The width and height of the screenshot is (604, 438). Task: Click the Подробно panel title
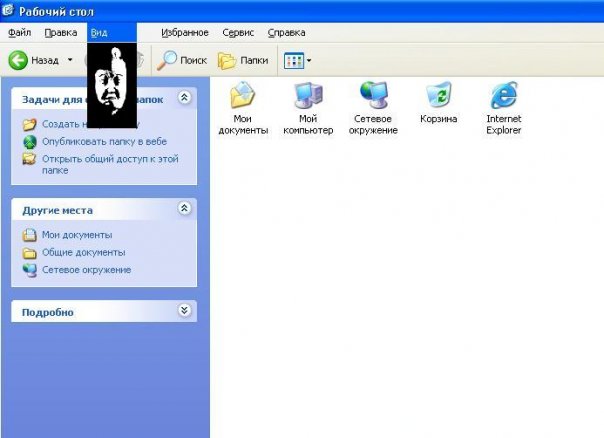48,312
